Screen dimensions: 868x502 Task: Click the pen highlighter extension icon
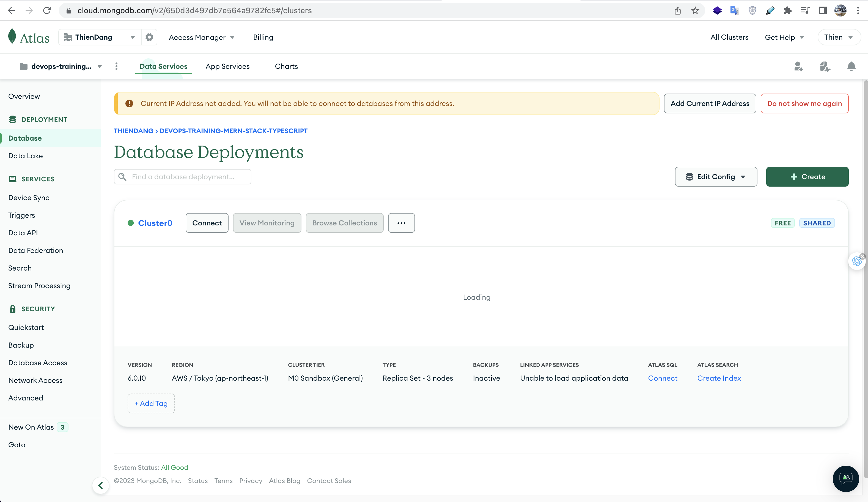point(770,11)
